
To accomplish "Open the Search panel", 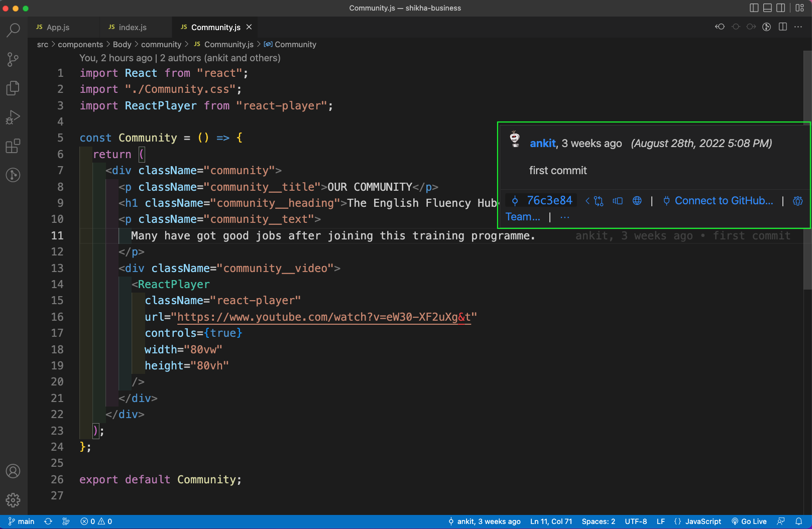I will tap(13, 30).
